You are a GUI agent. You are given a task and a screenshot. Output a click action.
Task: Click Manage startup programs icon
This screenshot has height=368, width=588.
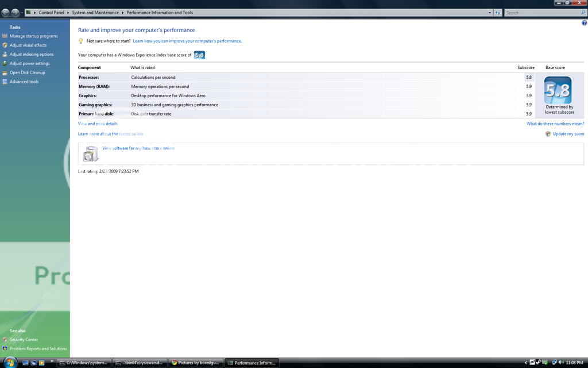pos(5,36)
